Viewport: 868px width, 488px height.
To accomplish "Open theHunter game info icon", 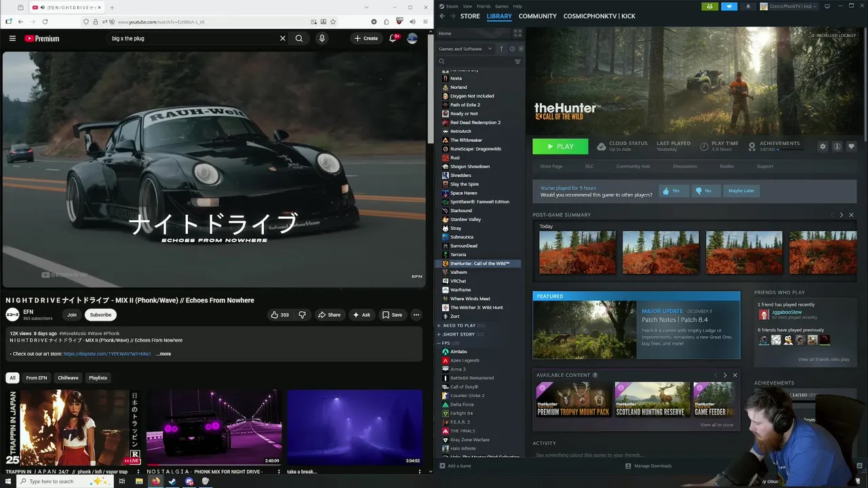I will coord(837,146).
